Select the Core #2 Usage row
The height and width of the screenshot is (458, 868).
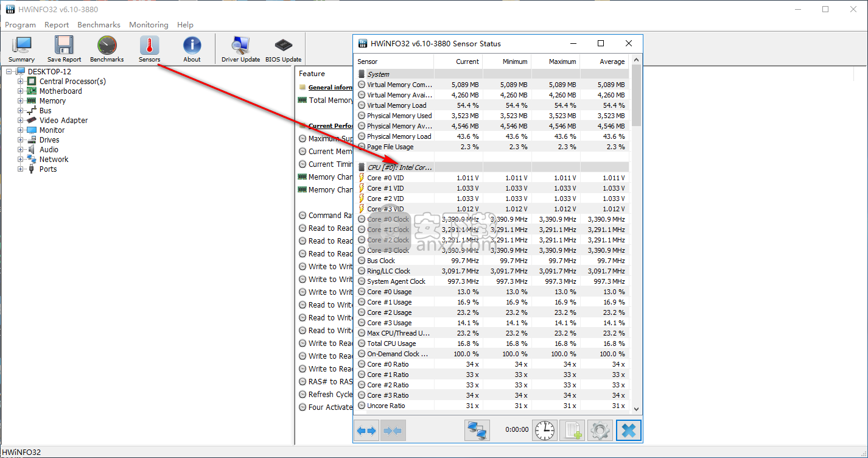[492, 312]
